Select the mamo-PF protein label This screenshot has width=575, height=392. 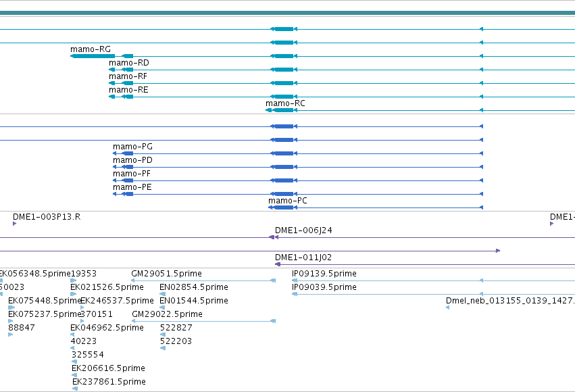coord(132,174)
